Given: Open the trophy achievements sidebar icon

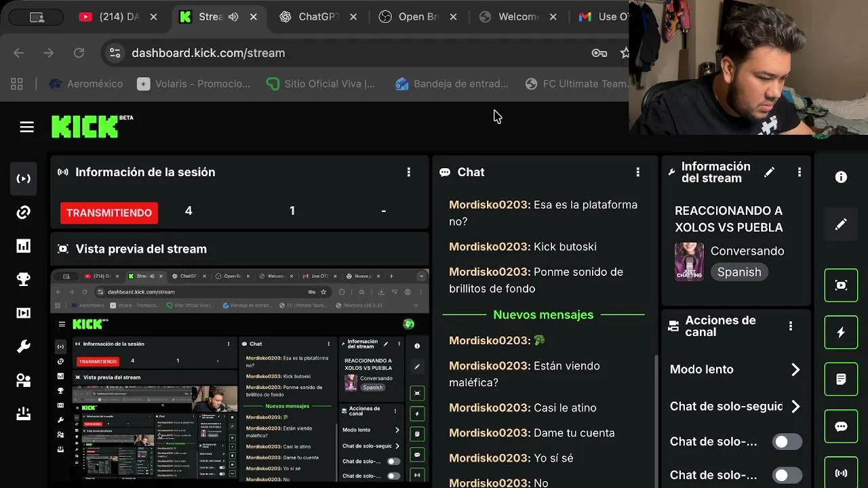Looking at the screenshot, I should 24,279.
